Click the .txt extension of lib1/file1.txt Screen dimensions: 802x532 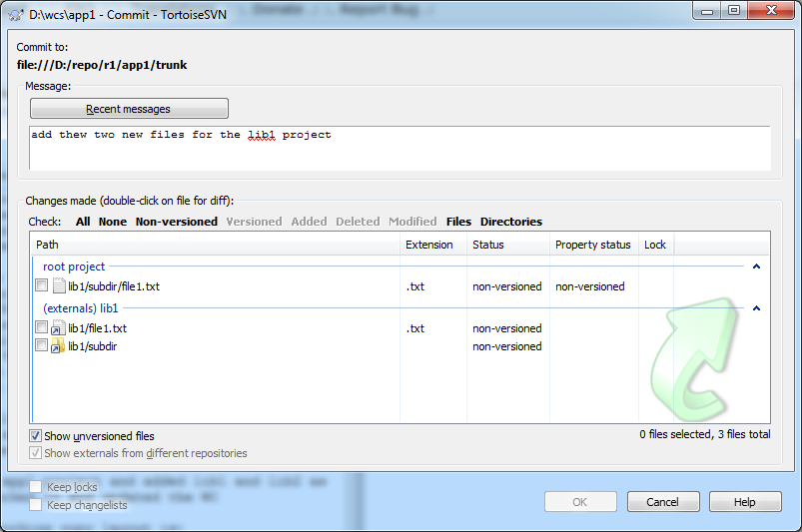point(415,328)
